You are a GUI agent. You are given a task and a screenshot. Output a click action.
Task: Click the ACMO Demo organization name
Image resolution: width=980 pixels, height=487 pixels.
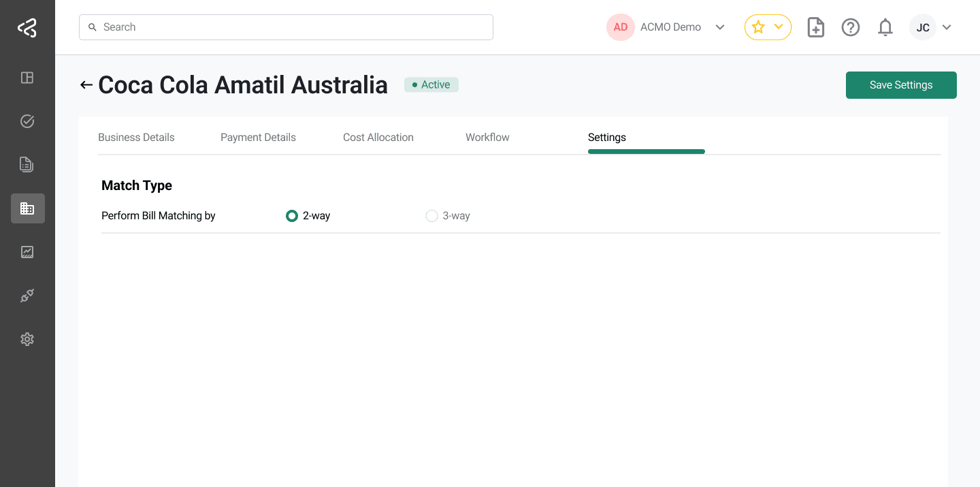click(670, 27)
